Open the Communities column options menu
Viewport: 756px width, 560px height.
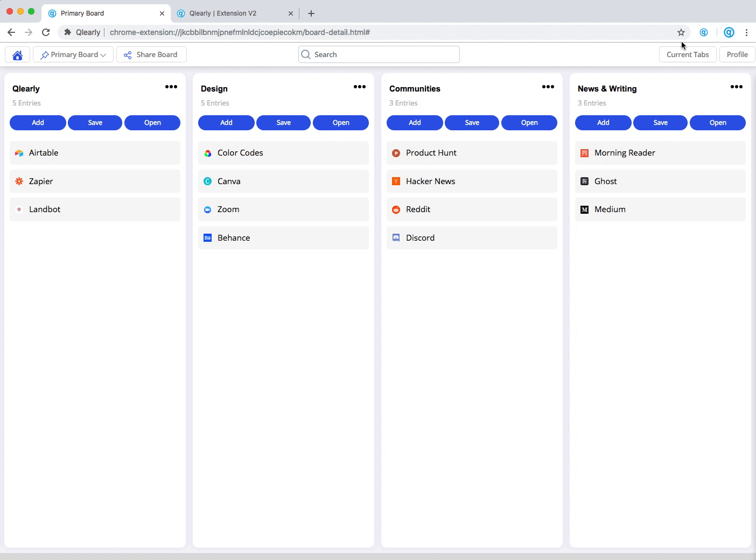(x=548, y=87)
